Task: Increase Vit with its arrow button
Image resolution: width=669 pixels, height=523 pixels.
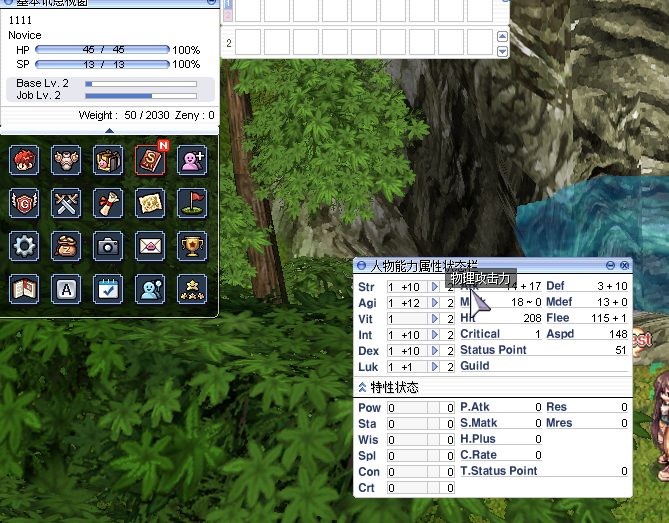Action: [x=434, y=319]
